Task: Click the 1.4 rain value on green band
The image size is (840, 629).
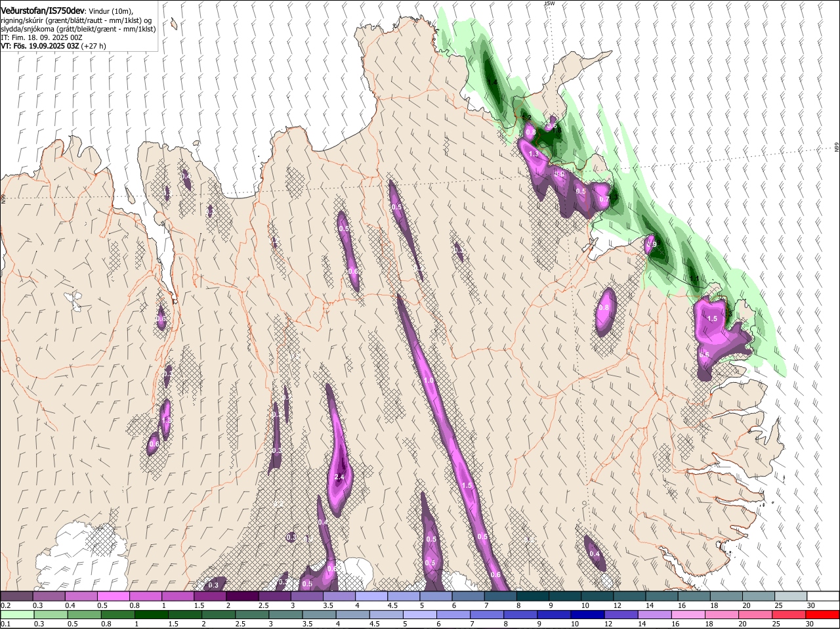Action: tap(492, 82)
